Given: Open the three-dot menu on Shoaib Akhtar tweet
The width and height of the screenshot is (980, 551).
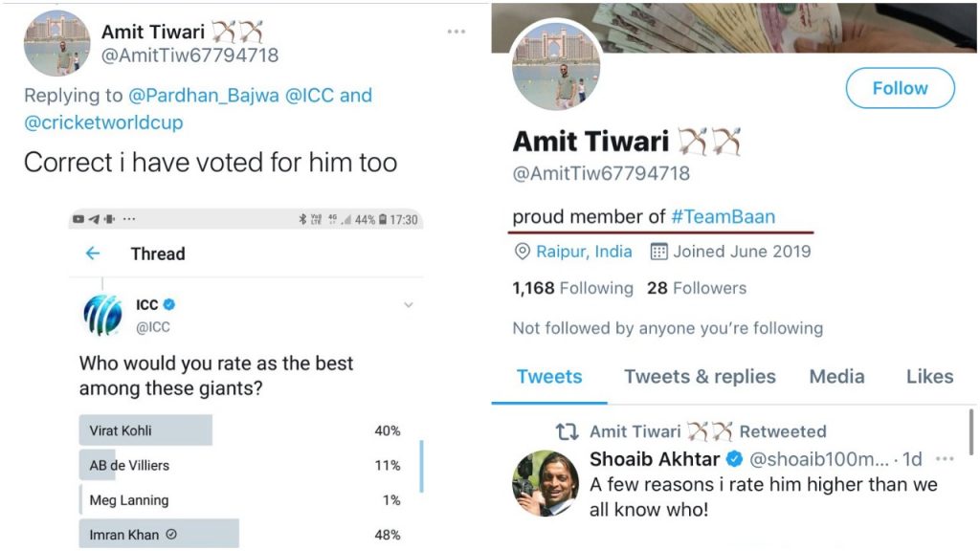Looking at the screenshot, I should 945,459.
